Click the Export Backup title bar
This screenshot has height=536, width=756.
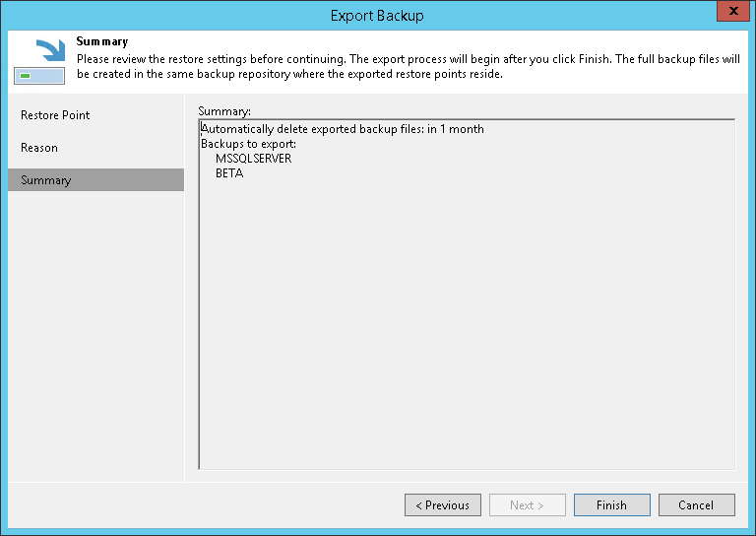click(377, 16)
